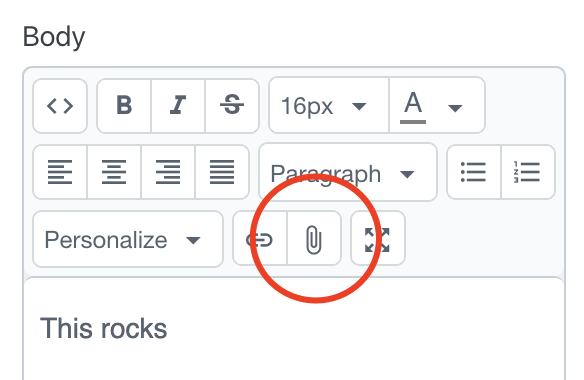The width and height of the screenshot is (584, 380).
Task: Insert a bulleted list
Action: coord(474,172)
